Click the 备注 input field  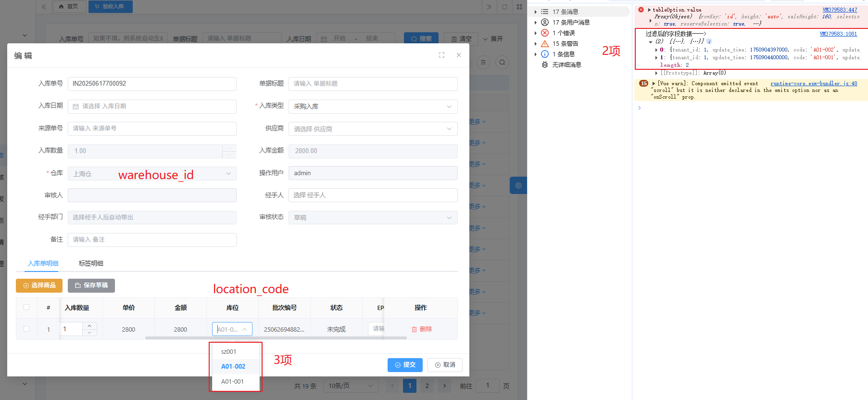pyautogui.click(x=152, y=240)
